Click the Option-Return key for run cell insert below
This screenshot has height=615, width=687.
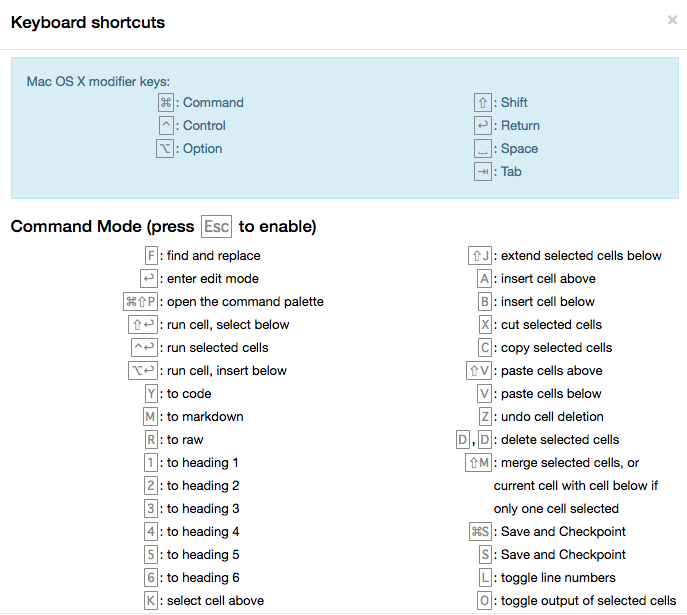143,371
